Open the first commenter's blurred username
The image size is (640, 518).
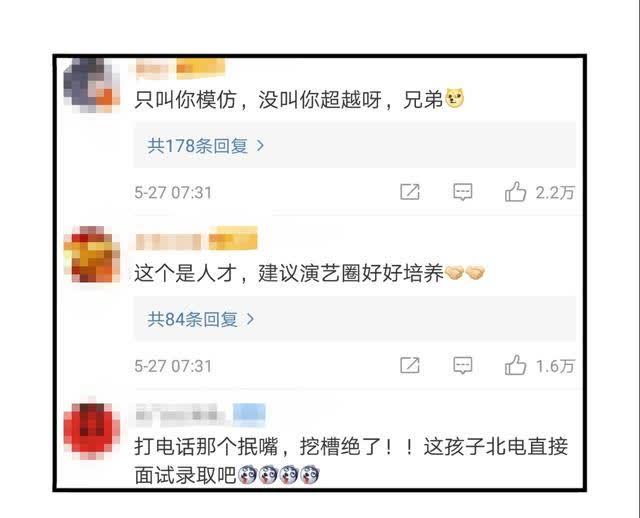click(152, 69)
